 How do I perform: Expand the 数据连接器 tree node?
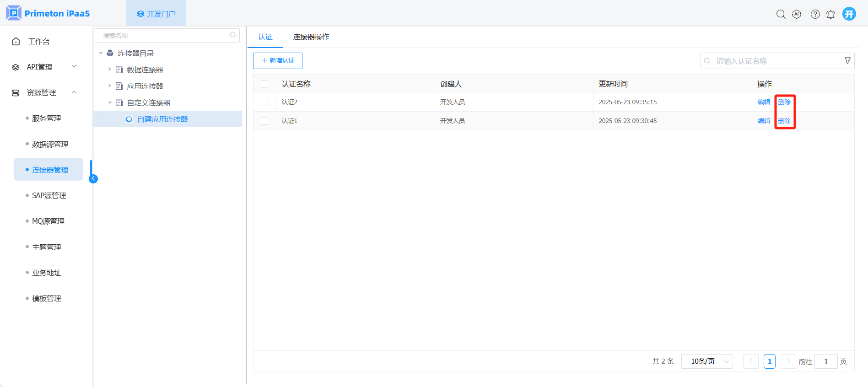click(110, 70)
